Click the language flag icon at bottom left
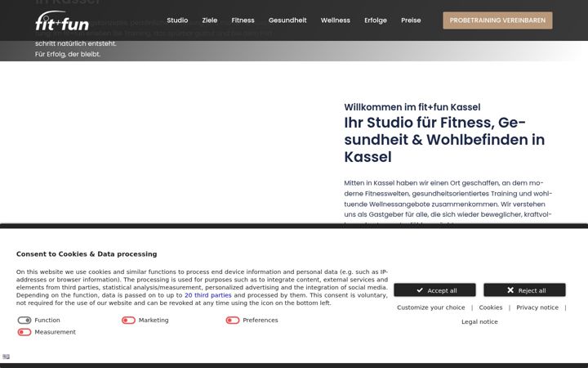 (6, 357)
